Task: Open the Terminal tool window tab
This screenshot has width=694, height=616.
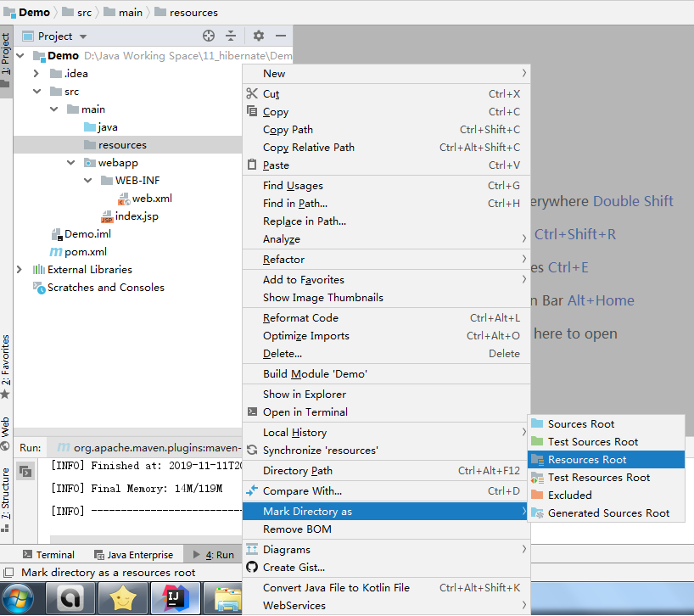Action: 48,555
